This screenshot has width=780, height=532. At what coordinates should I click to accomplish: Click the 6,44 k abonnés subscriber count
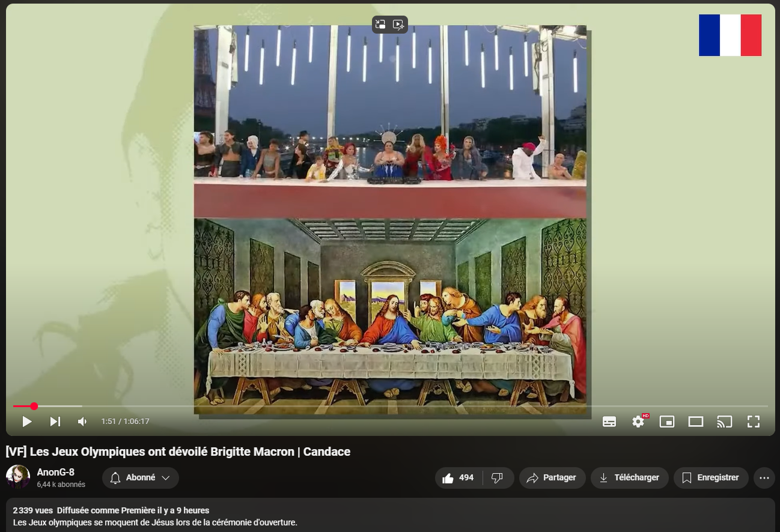[x=61, y=485]
